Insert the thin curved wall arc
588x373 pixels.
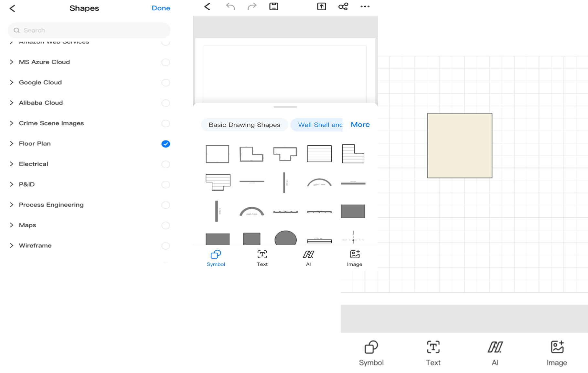(x=319, y=183)
